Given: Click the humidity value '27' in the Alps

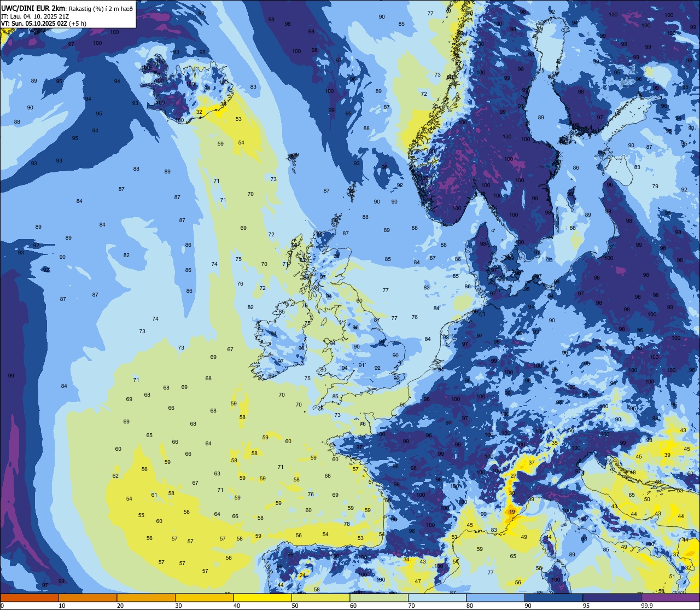Looking at the screenshot, I should pyautogui.click(x=513, y=476).
